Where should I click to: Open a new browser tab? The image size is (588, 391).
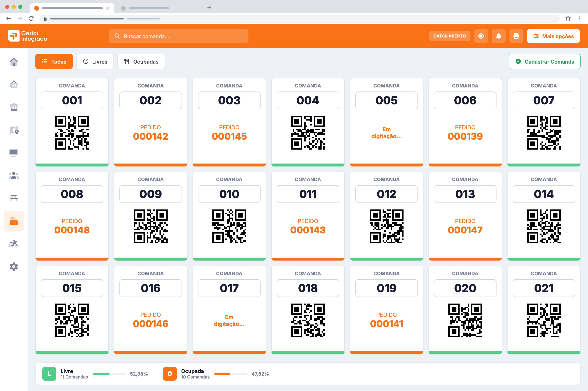coord(209,8)
